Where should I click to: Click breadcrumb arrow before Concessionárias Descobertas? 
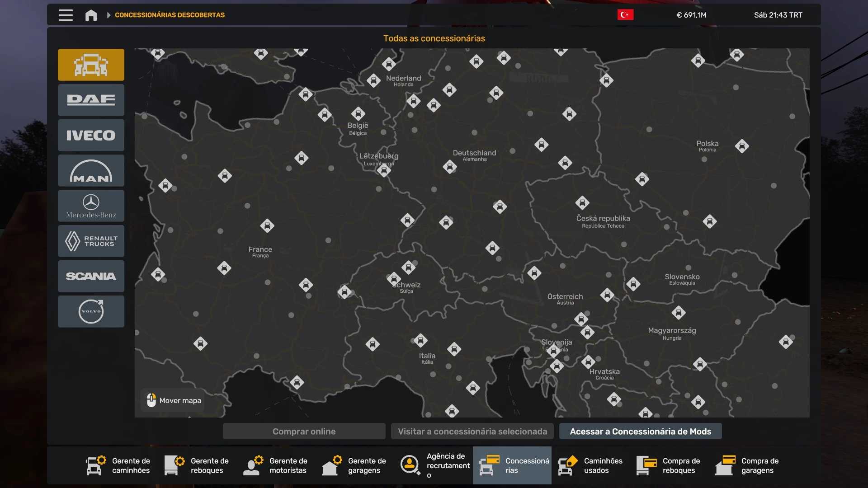coord(108,15)
